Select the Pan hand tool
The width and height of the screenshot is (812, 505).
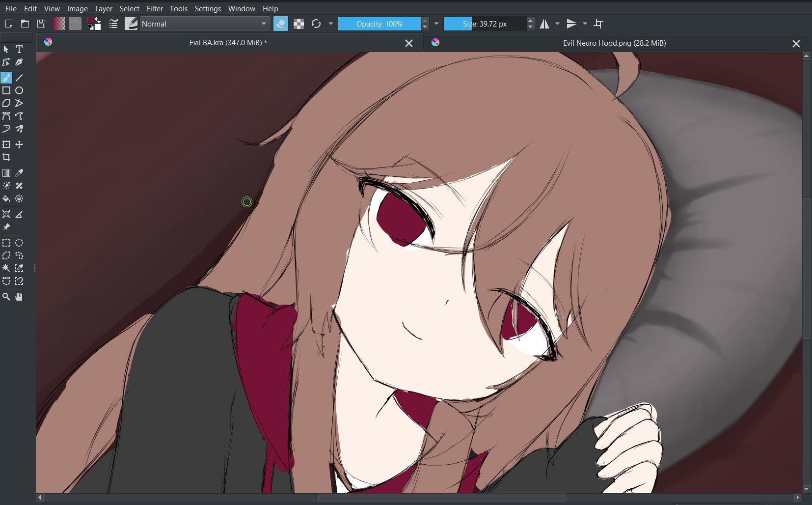19,297
